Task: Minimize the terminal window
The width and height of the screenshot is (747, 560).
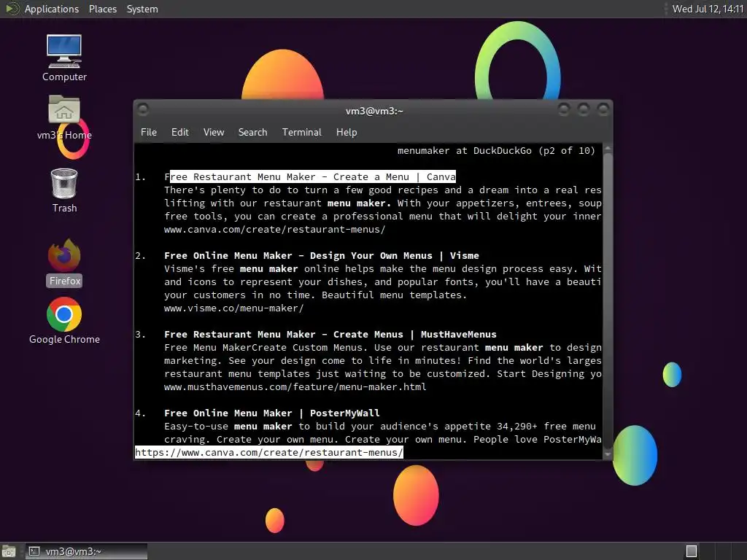Action: coord(564,110)
